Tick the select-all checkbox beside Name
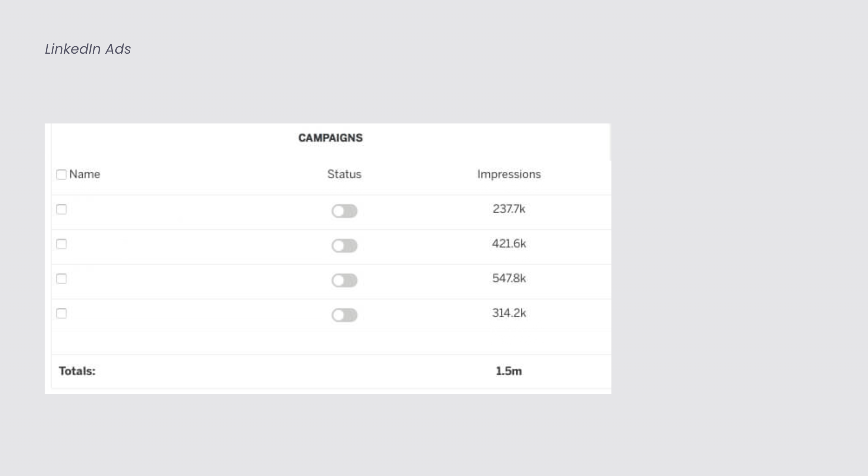Image resolution: width=868 pixels, height=476 pixels. point(61,174)
